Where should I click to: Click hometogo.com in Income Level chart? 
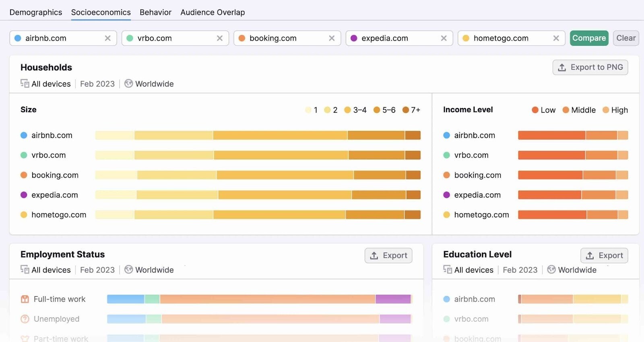tap(481, 215)
